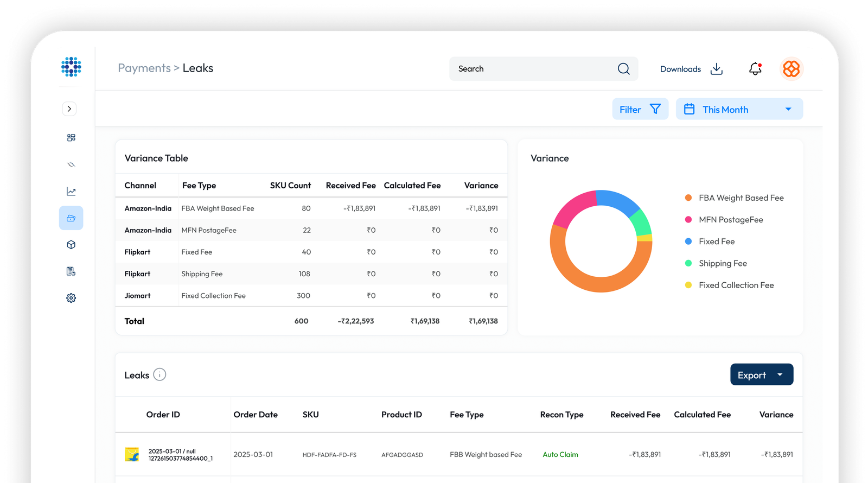The height and width of the screenshot is (483, 868).
Task: Click the Leaks info icon
Action: point(159,374)
